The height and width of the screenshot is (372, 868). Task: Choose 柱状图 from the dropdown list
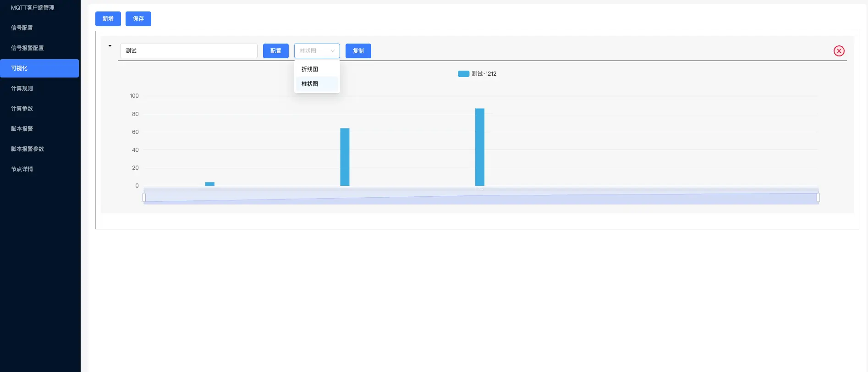(x=317, y=84)
